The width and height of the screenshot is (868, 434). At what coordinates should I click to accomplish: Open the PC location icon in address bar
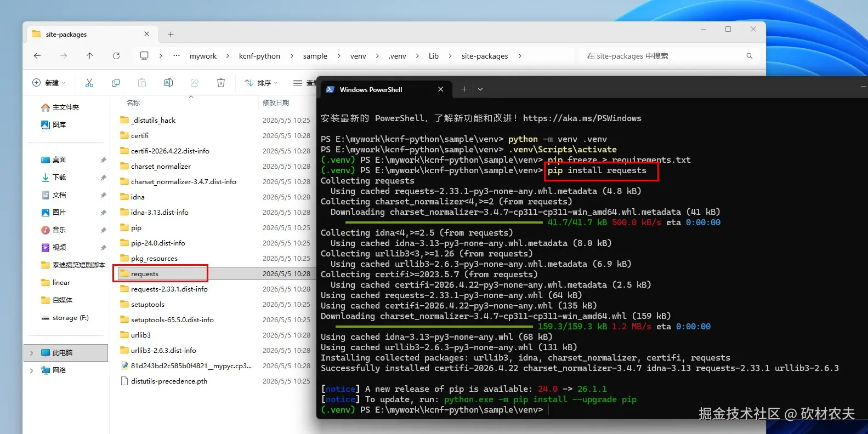[144, 56]
